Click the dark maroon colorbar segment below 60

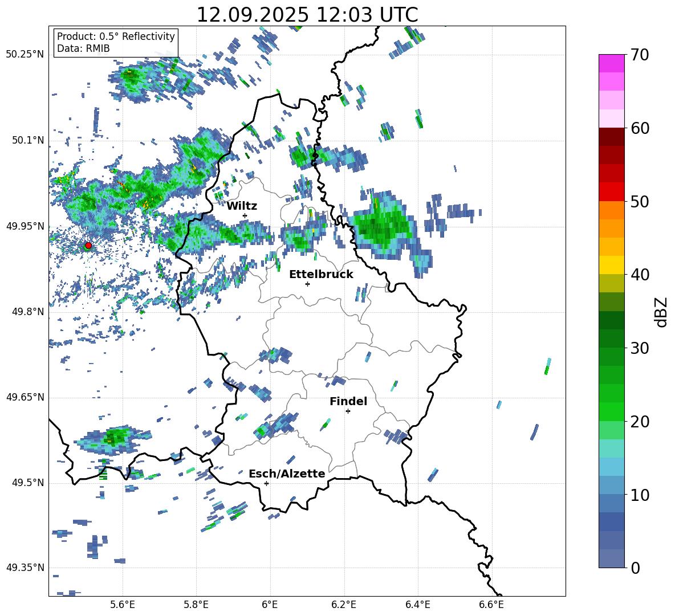click(611, 137)
